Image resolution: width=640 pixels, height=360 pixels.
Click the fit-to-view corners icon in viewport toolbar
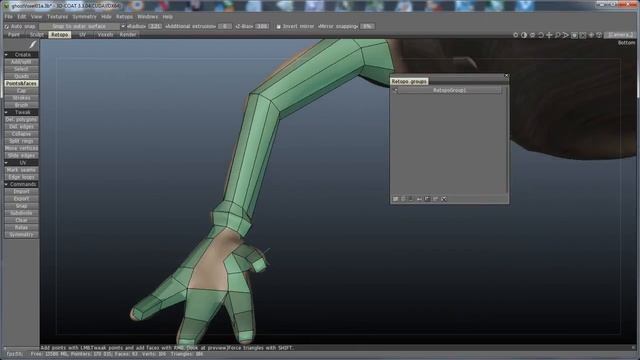pyautogui.click(x=582, y=35)
